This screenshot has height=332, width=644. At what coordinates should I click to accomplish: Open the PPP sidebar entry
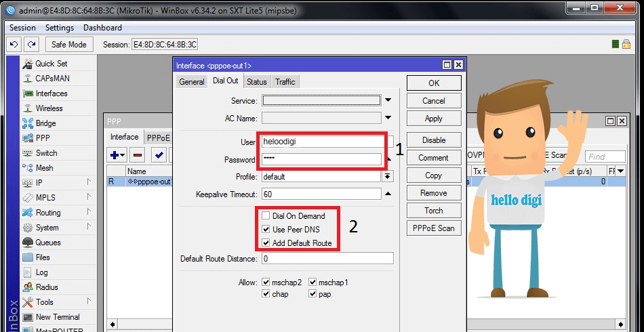click(42, 138)
